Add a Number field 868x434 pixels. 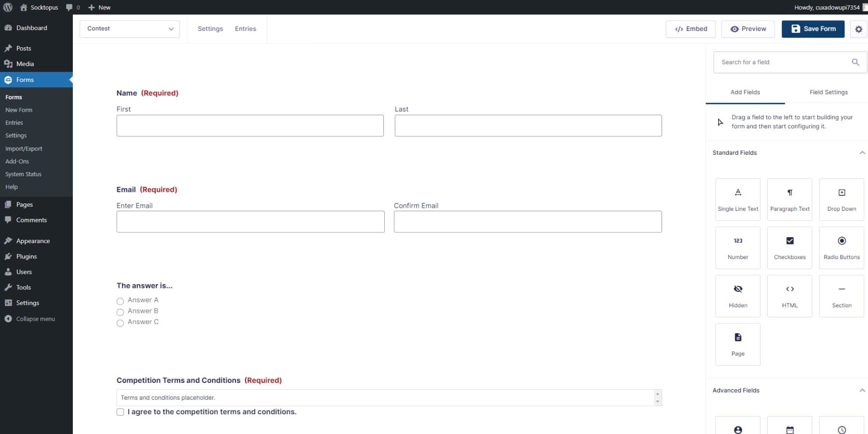738,247
